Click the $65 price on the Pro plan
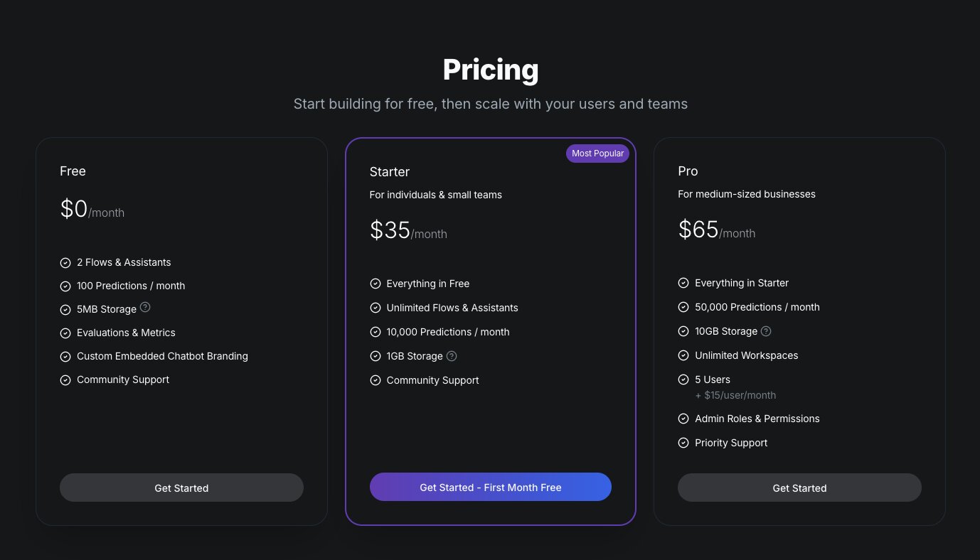The width and height of the screenshot is (980, 560). pos(698,229)
